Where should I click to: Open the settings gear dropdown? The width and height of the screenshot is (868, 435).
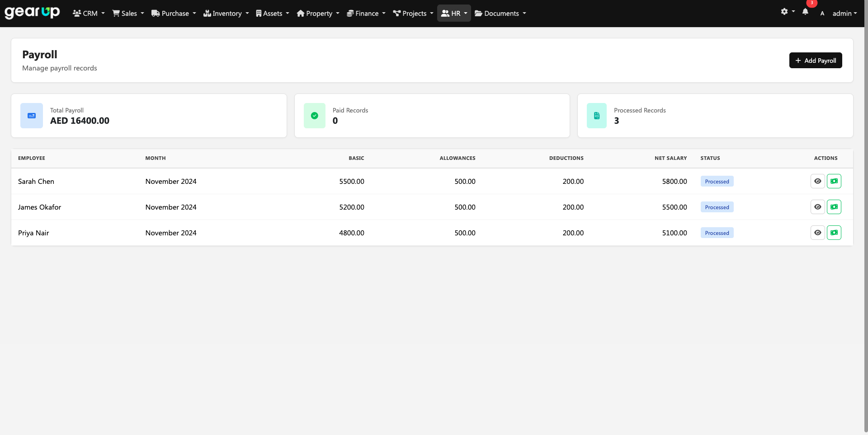point(788,12)
